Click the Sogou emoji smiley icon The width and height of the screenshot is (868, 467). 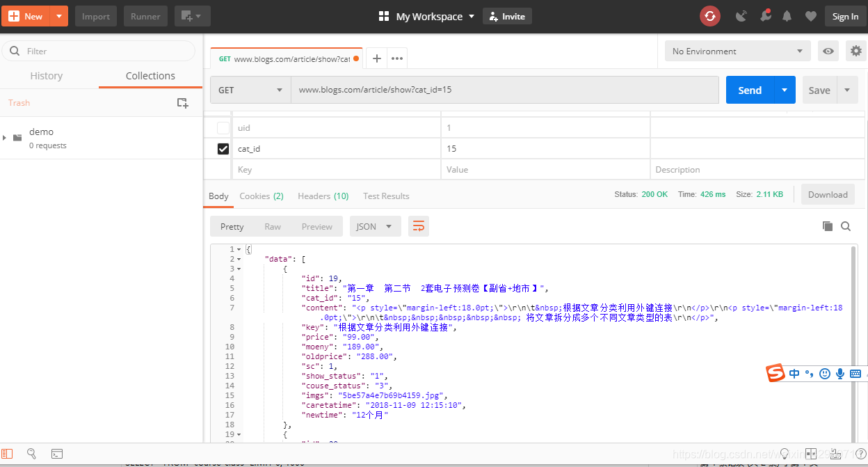pyautogui.click(x=825, y=374)
